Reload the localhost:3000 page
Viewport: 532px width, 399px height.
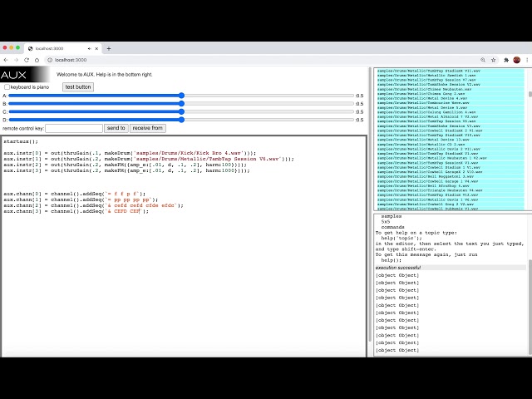click(x=27, y=60)
